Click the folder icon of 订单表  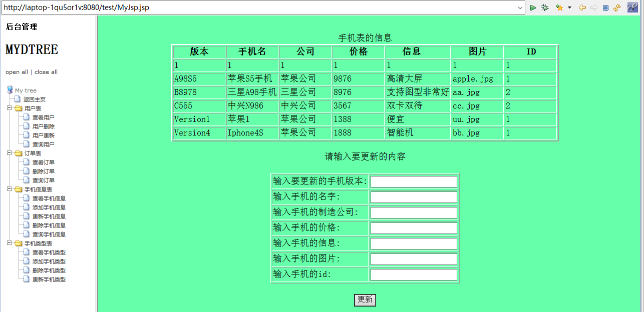pos(19,153)
